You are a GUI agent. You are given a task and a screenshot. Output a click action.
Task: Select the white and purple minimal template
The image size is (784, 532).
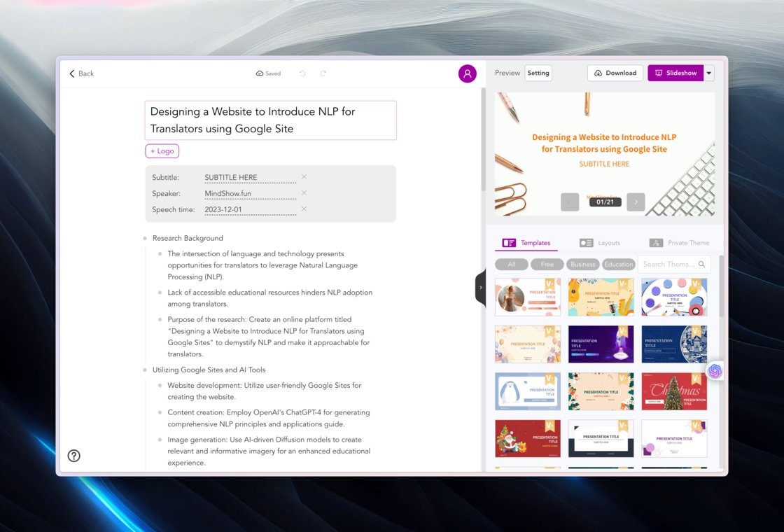point(675,438)
